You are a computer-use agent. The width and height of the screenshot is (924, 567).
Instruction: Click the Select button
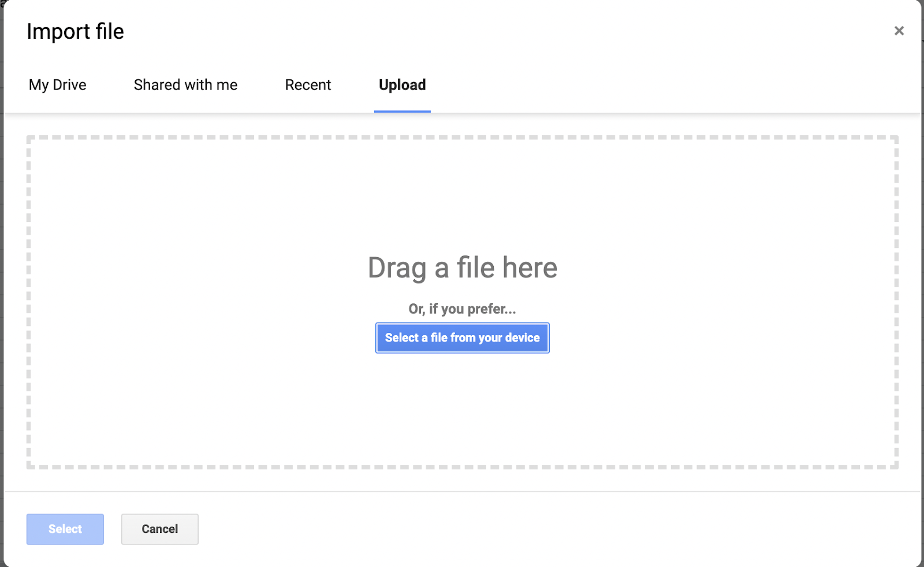pos(65,529)
